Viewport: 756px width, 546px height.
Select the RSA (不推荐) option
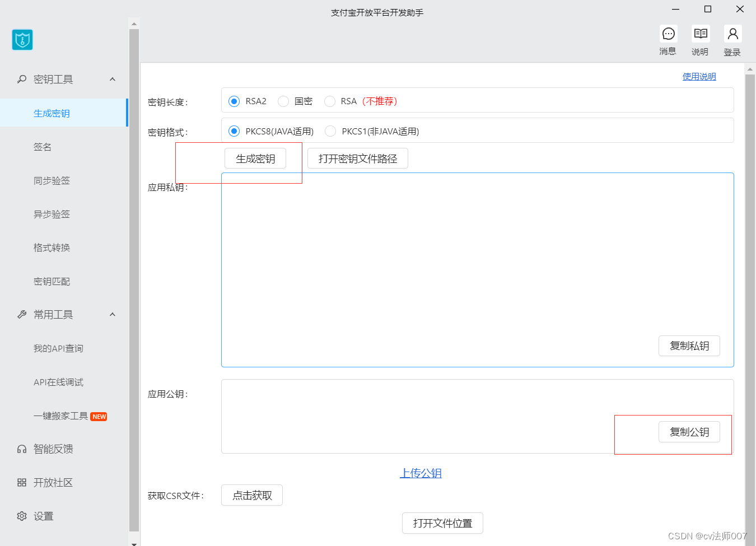click(330, 101)
